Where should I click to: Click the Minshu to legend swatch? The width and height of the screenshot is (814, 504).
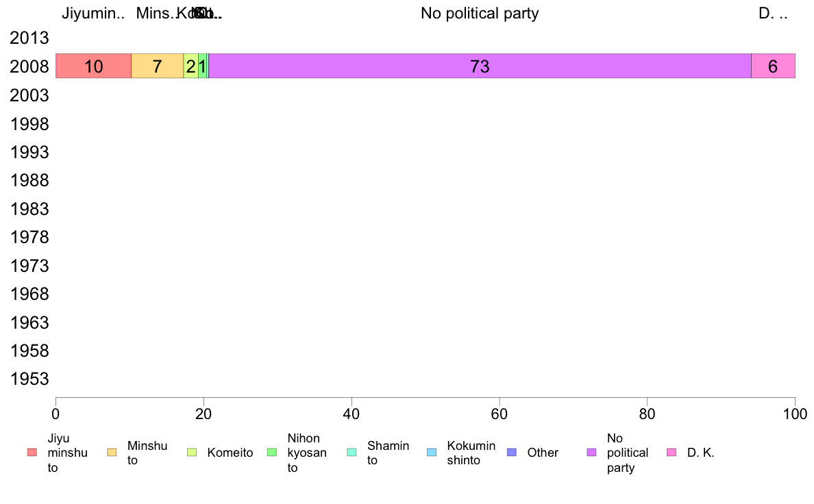[112, 453]
